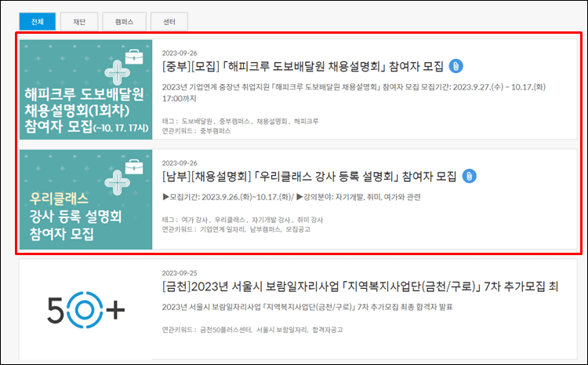Click the 도보배달원 tag
The height and width of the screenshot is (365, 588).
197,122
